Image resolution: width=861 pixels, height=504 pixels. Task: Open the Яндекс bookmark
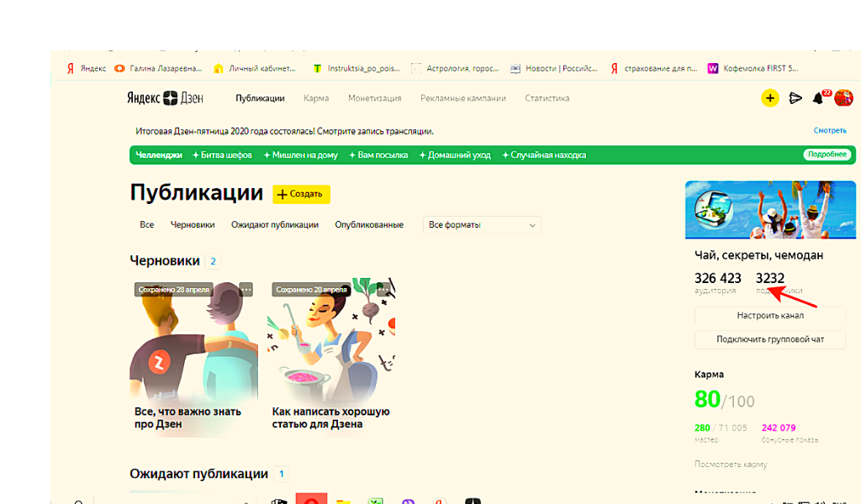87,69
